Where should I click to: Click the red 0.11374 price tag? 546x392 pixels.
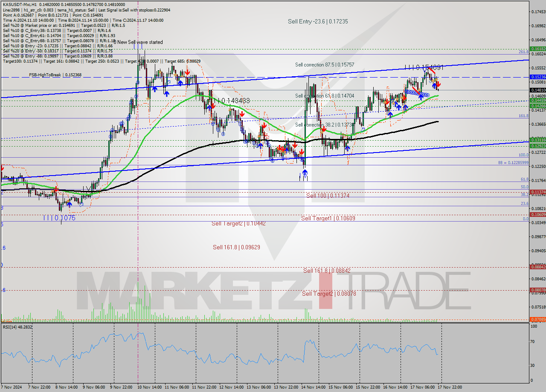(537, 192)
